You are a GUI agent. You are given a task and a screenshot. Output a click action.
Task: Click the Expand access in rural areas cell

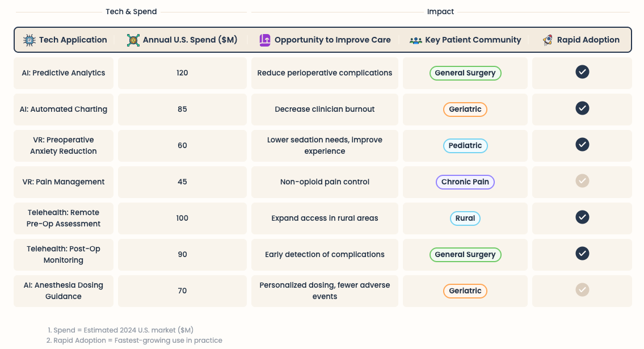point(325,218)
